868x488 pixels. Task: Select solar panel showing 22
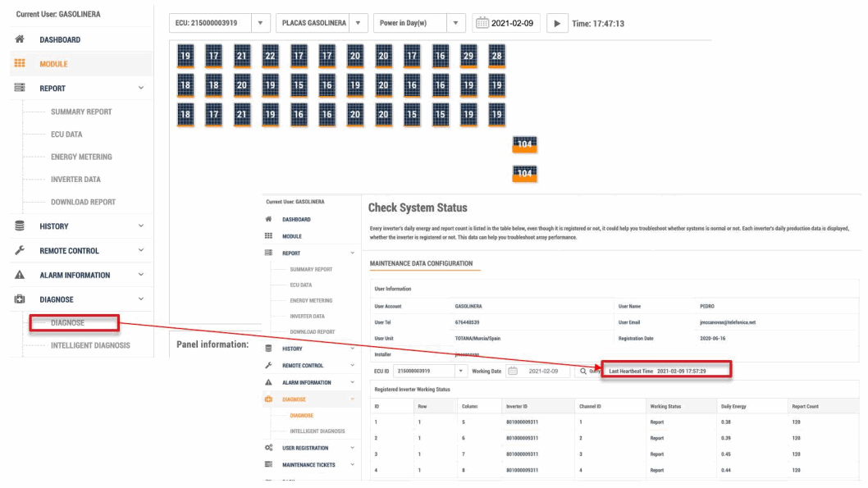tap(270, 57)
